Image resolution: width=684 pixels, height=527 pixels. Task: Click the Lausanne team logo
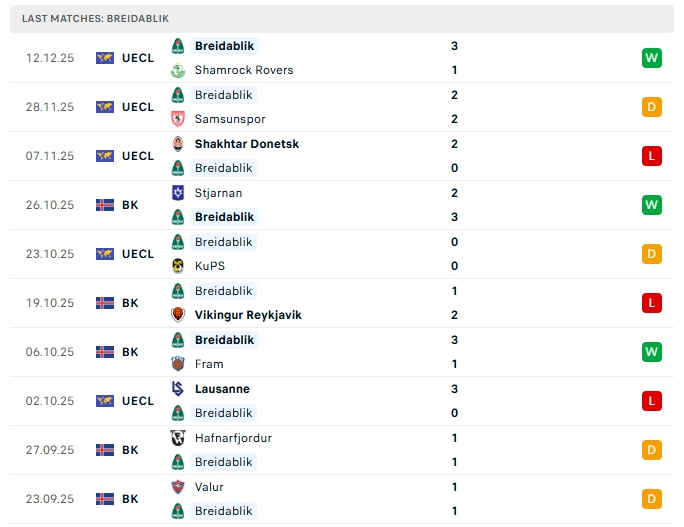coord(178,389)
